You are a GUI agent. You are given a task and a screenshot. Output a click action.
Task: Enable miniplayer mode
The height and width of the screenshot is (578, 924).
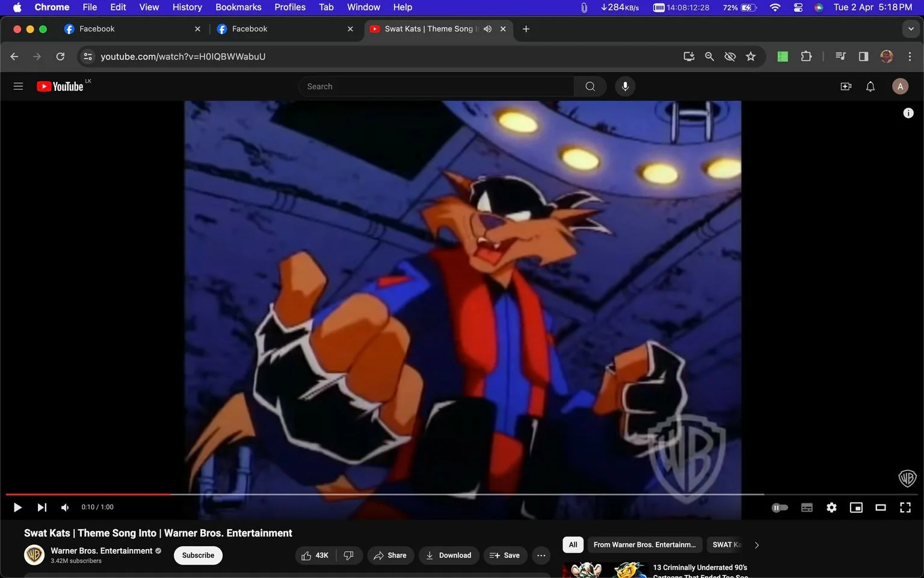click(856, 508)
